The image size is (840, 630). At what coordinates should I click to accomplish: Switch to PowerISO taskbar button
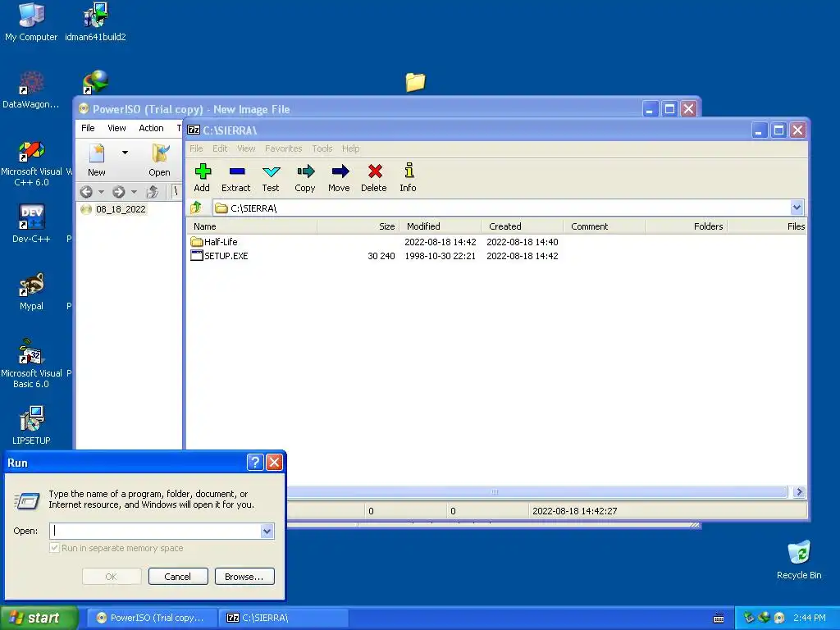pyautogui.click(x=152, y=618)
